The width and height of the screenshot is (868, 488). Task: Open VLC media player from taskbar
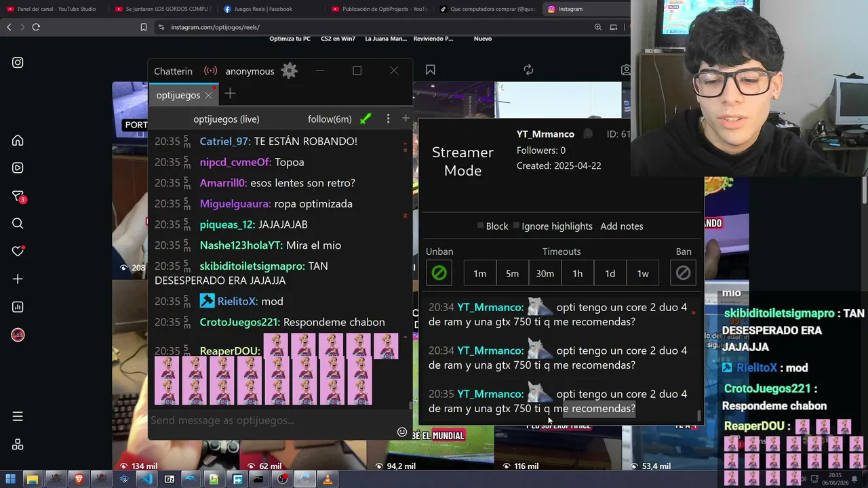[328, 479]
